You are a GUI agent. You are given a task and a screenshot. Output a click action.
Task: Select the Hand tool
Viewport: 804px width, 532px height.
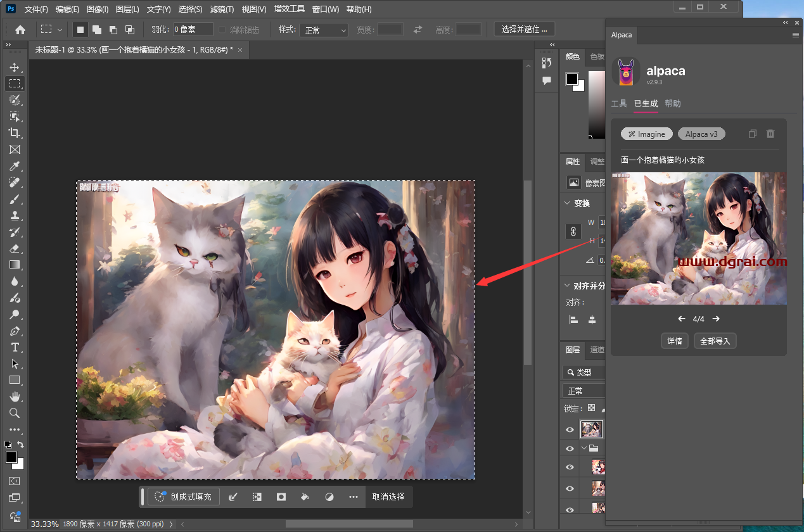pos(14,396)
